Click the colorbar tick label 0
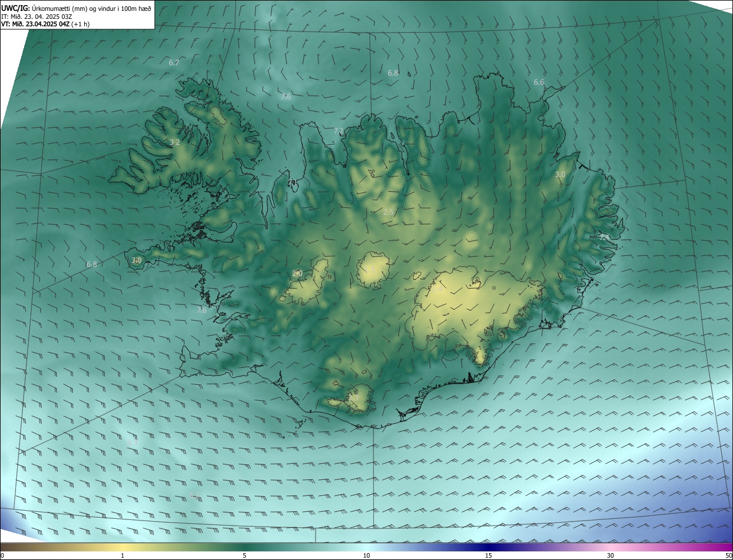The width and height of the screenshot is (733, 560). (2, 555)
